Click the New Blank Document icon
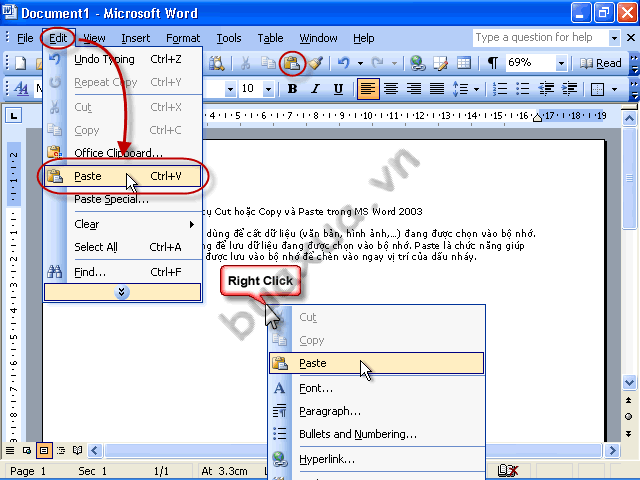 pyautogui.click(x=20, y=63)
